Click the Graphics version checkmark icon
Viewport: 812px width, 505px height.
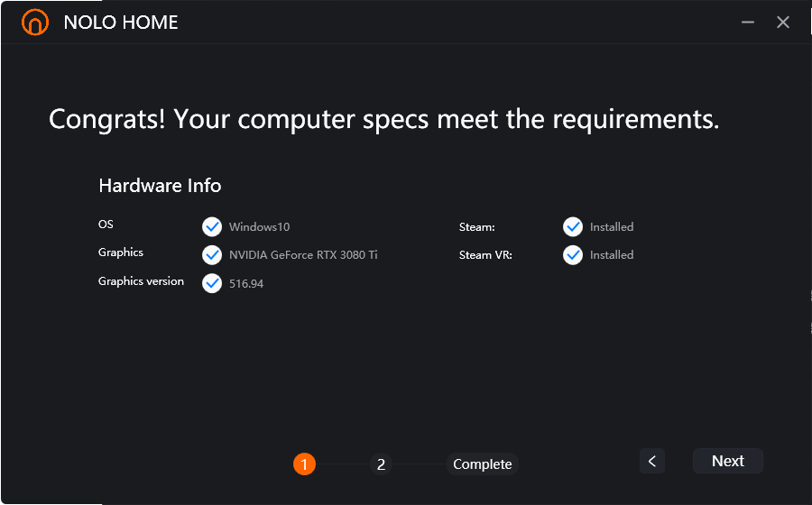click(212, 283)
